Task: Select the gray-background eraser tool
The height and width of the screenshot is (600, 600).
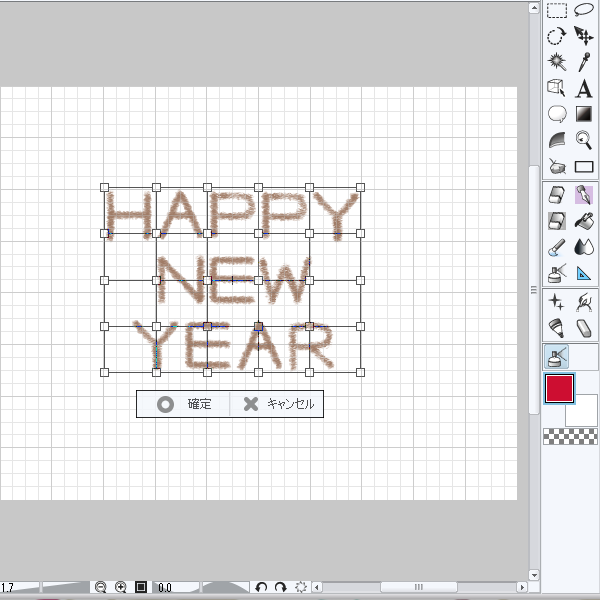Action: [x=556, y=221]
